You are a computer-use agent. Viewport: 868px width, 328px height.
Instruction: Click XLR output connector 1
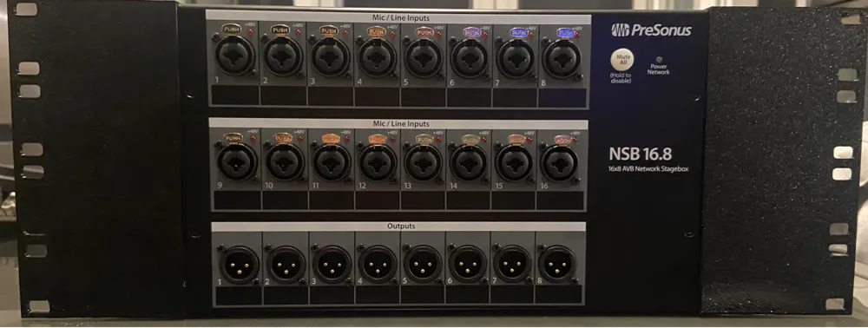(240, 265)
